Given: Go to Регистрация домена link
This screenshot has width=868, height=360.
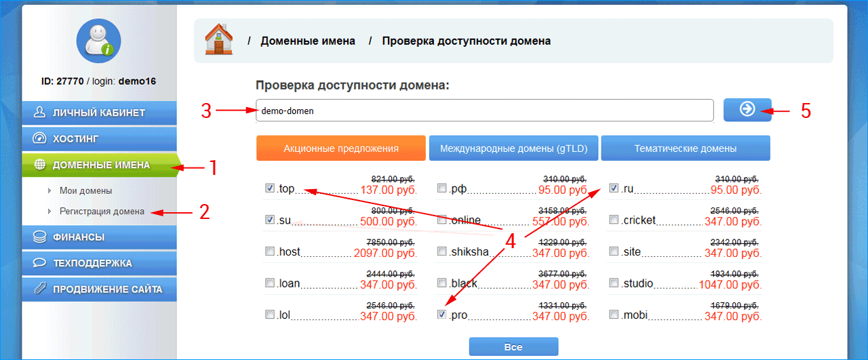Looking at the screenshot, I should click(102, 212).
